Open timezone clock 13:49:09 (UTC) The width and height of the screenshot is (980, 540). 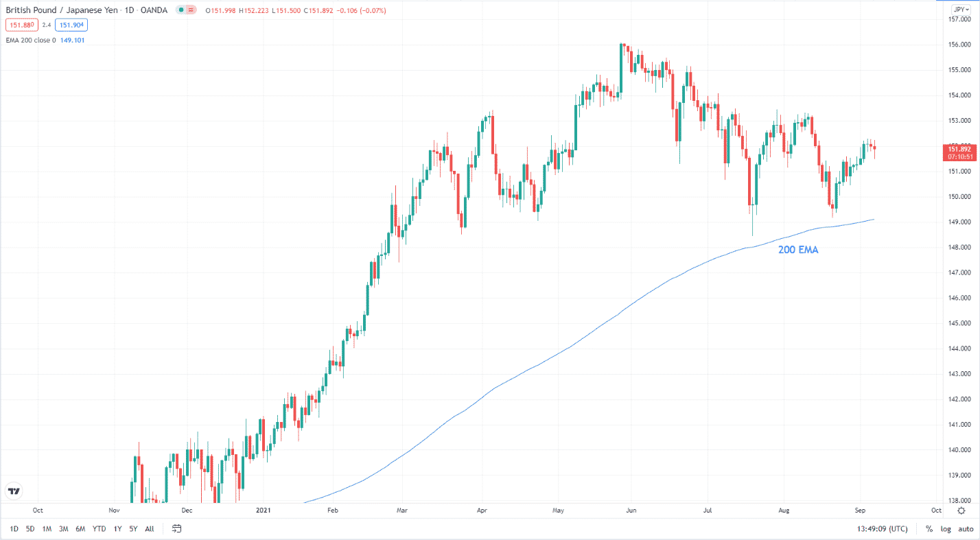pyautogui.click(x=884, y=529)
